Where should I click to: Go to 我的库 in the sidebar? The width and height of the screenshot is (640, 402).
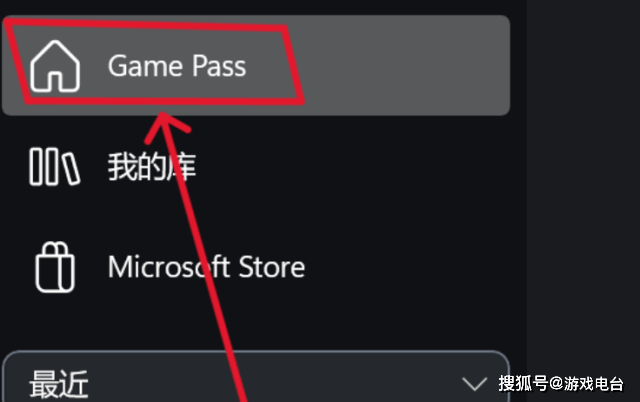click(256, 167)
